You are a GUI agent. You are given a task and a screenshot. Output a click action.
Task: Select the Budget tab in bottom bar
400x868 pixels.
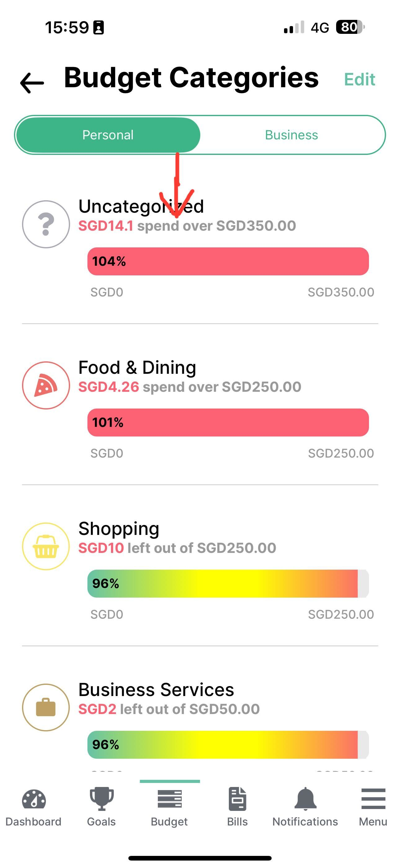[x=169, y=807]
